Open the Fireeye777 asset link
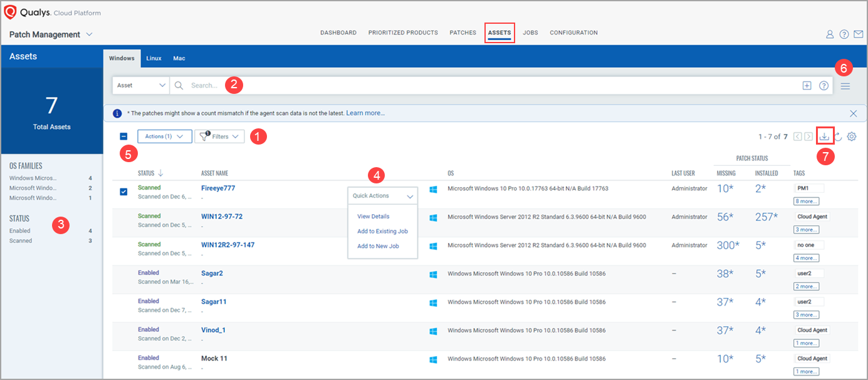The image size is (868, 380). 218,188
